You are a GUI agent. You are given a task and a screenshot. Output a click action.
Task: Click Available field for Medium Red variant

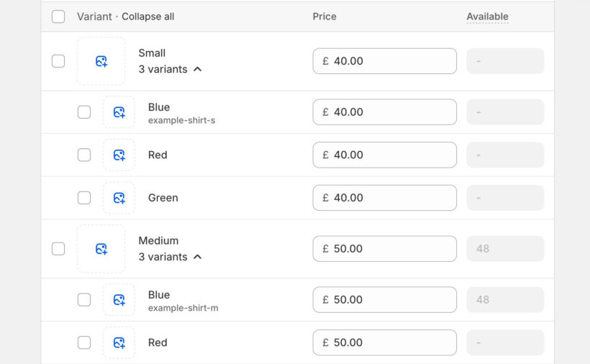505,342
